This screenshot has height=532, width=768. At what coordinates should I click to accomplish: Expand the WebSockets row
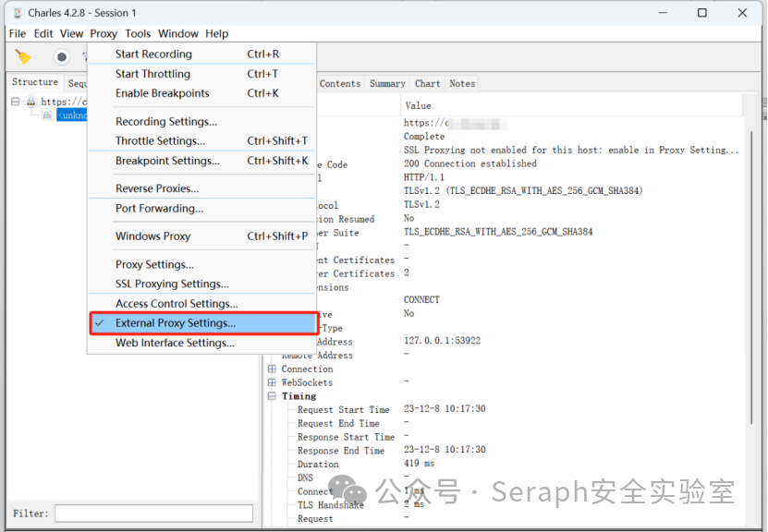[272, 382]
